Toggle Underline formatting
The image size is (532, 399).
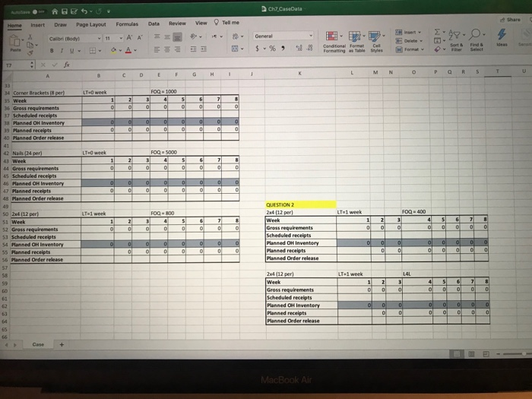pyautogui.click(x=71, y=51)
